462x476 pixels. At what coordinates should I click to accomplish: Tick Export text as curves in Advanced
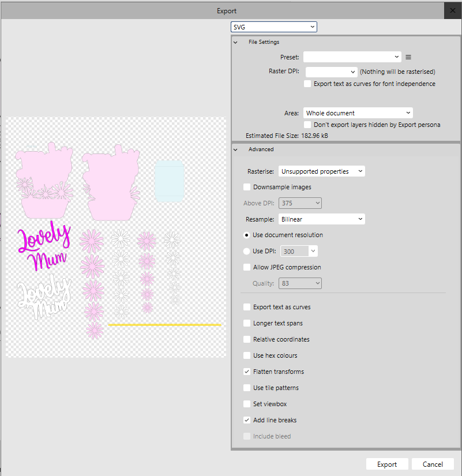coord(247,307)
